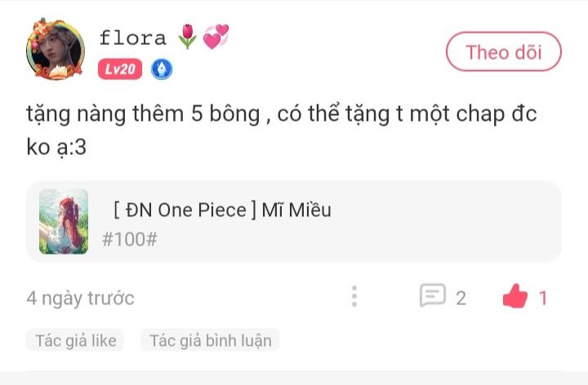
Task: Click the Lv20 level badge
Action: [120, 70]
